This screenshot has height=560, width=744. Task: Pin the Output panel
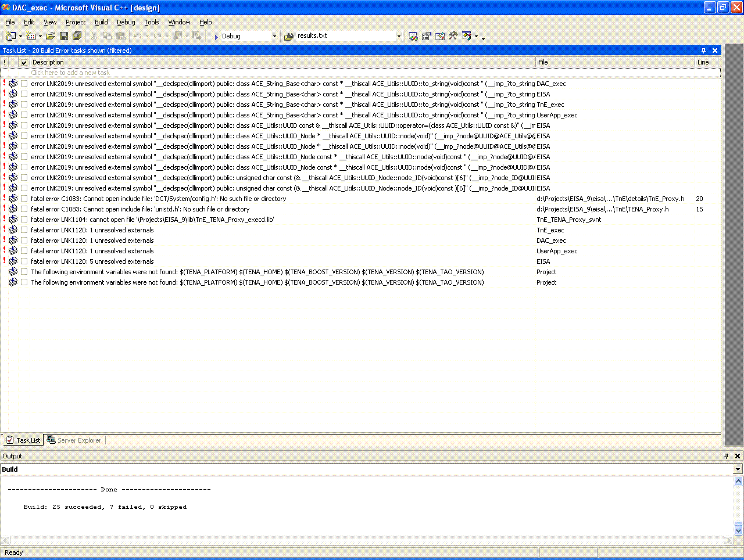tap(726, 456)
